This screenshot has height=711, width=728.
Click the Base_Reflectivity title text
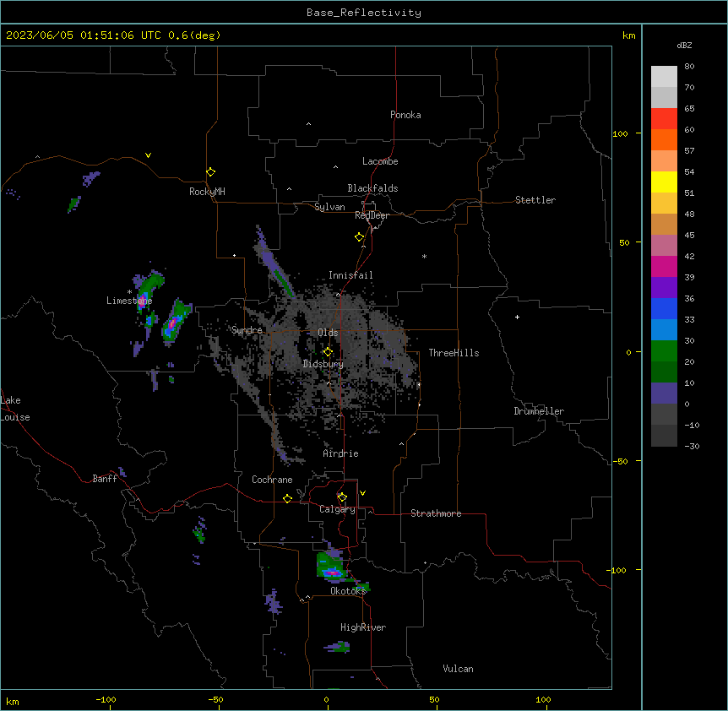point(364,13)
